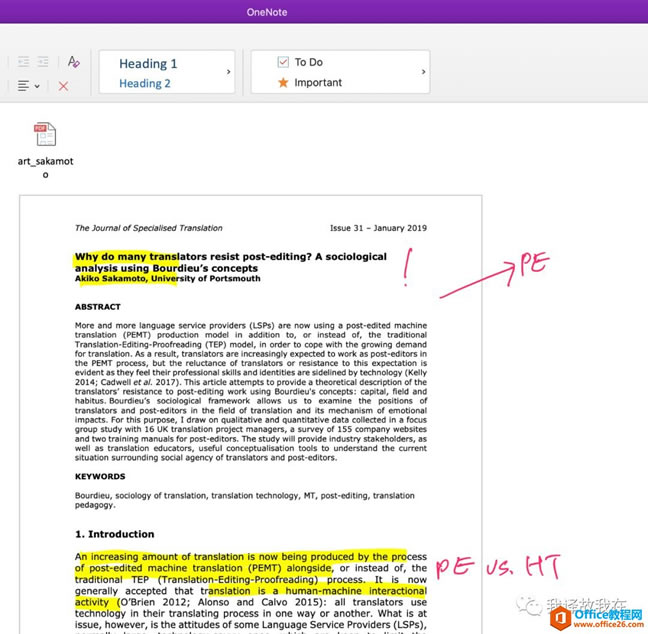The height and width of the screenshot is (634, 648).
Task: Apply the Heading 2 style
Action: 145,83
